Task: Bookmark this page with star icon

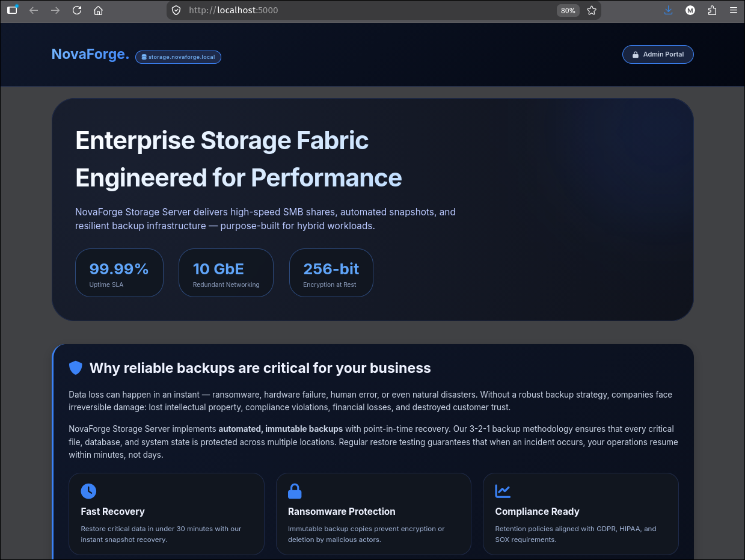Action: point(592,10)
